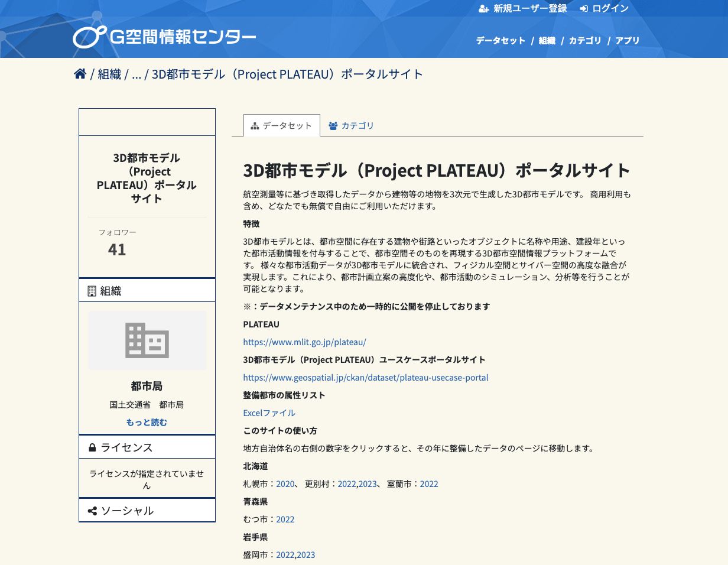Open 更別村 2023 data link
Screen dimensions: 728x565
[368, 484]
